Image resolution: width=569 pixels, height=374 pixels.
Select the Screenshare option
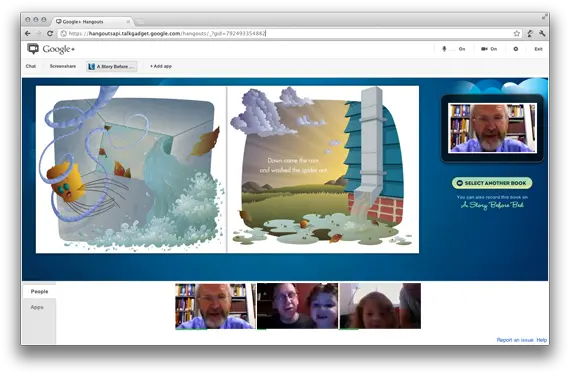[x=63, y=66]
